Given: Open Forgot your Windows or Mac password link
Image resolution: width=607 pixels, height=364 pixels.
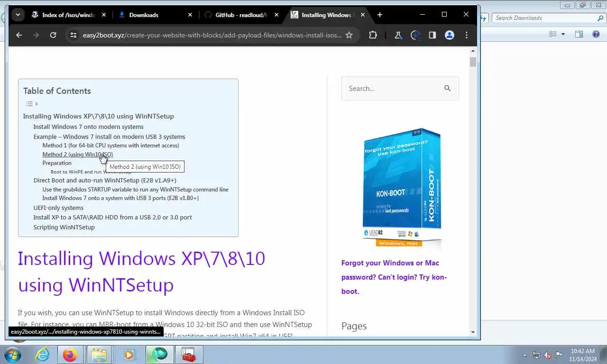Looking at the screenshot, I should (394, 277).
